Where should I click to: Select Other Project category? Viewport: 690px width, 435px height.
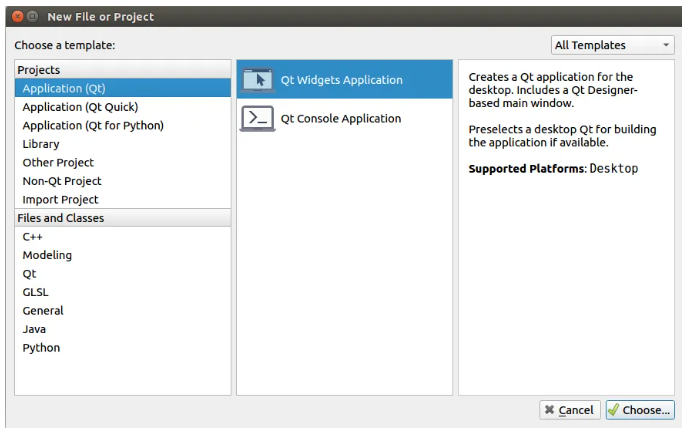point(123,162)
